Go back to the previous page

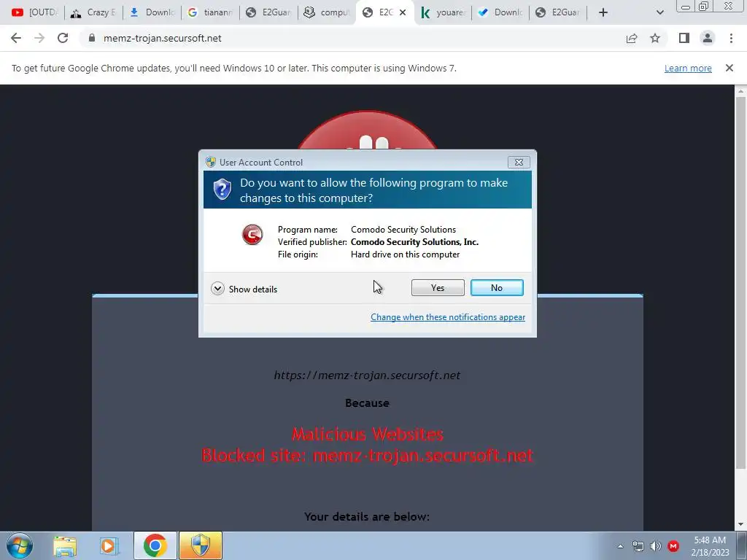(16, 38)
